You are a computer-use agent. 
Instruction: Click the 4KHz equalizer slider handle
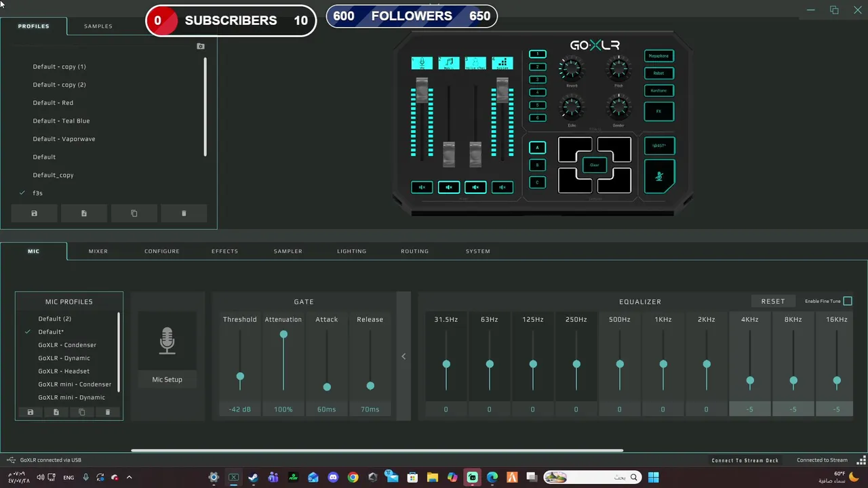click(750, 381)
